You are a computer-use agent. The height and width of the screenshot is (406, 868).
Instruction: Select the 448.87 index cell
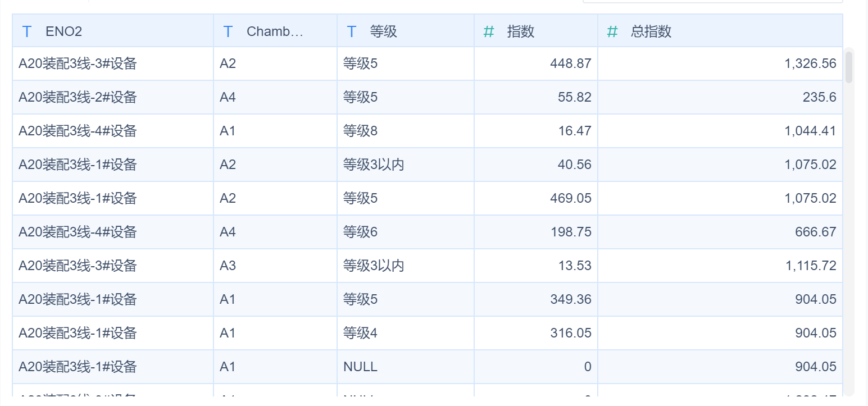(571, 63)
